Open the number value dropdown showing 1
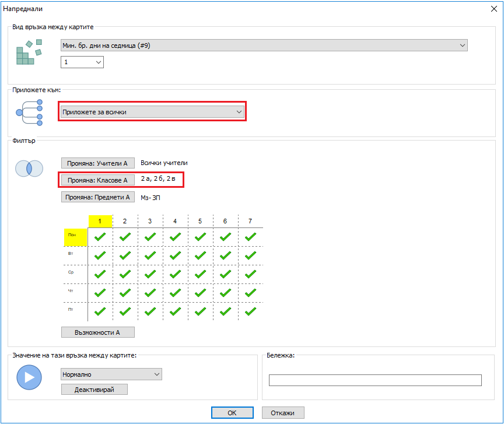 (82, 62)
